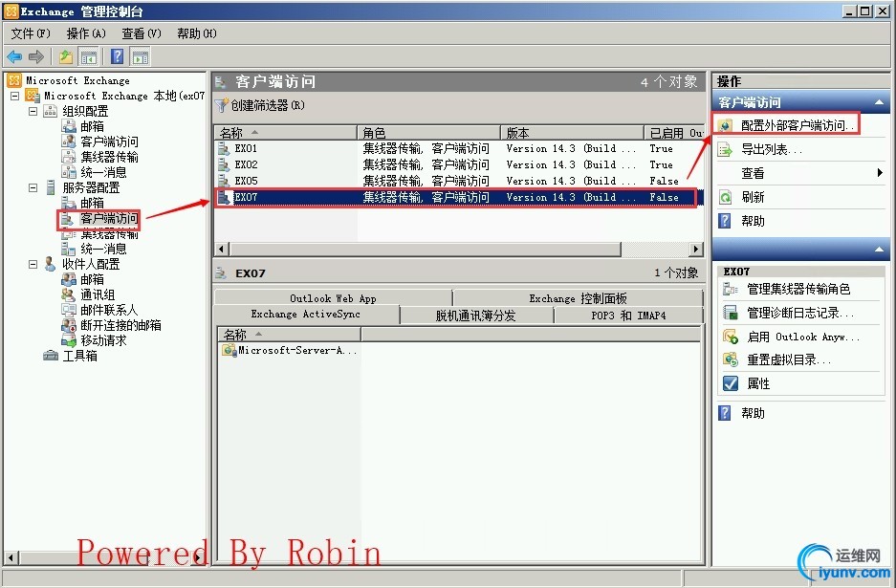Select server row EX01
Image resolution: width=896 pixels, height=588 pixels.
458,148
